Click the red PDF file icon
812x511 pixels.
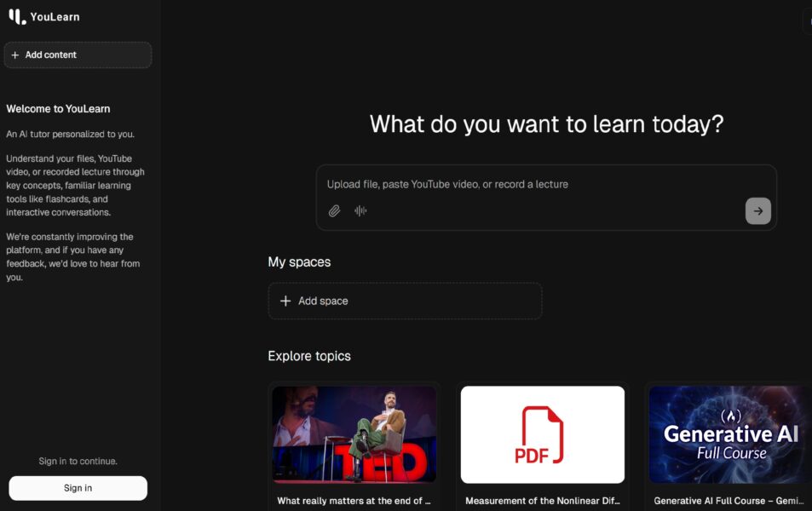[x=543, y=434]
